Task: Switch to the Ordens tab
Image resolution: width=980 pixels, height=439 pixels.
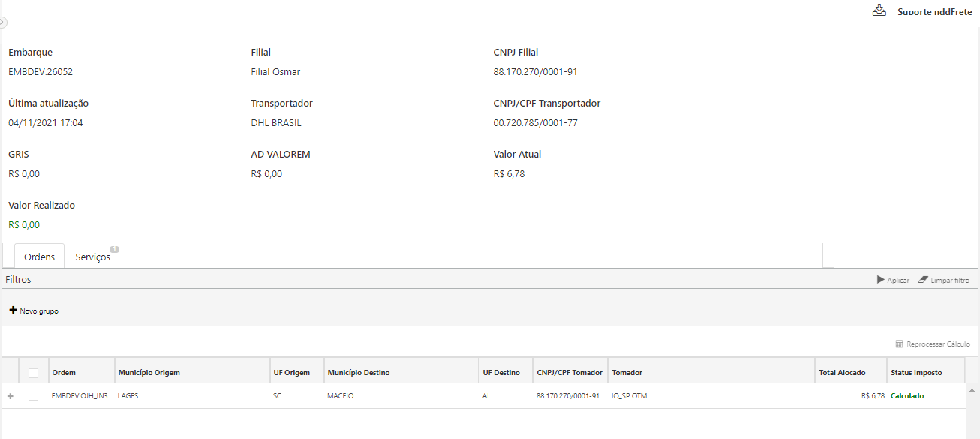Action: point(39,257)
